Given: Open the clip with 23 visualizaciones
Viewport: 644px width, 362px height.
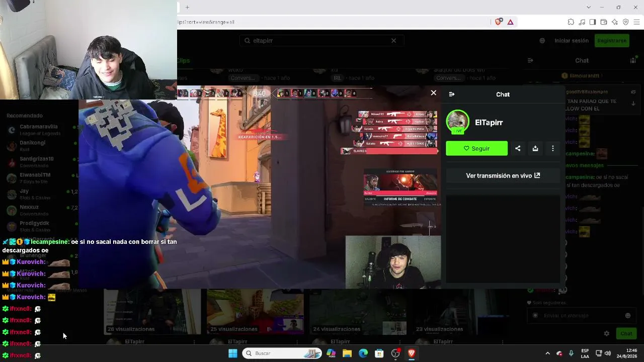Looking at the screenshot, I should pos(460,312).
